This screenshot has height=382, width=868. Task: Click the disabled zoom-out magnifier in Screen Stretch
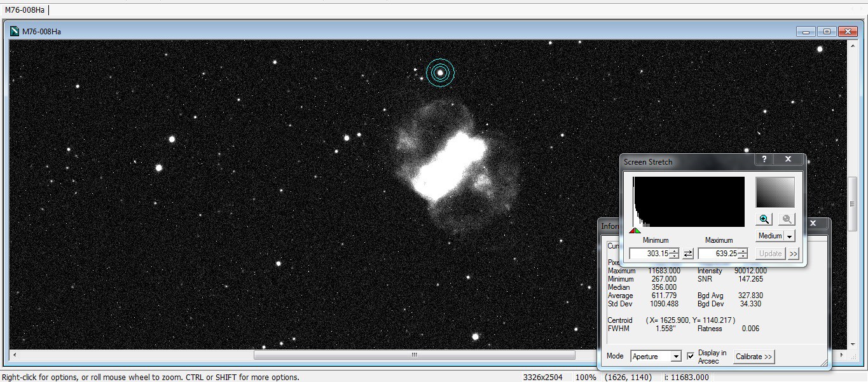[787, 219]
